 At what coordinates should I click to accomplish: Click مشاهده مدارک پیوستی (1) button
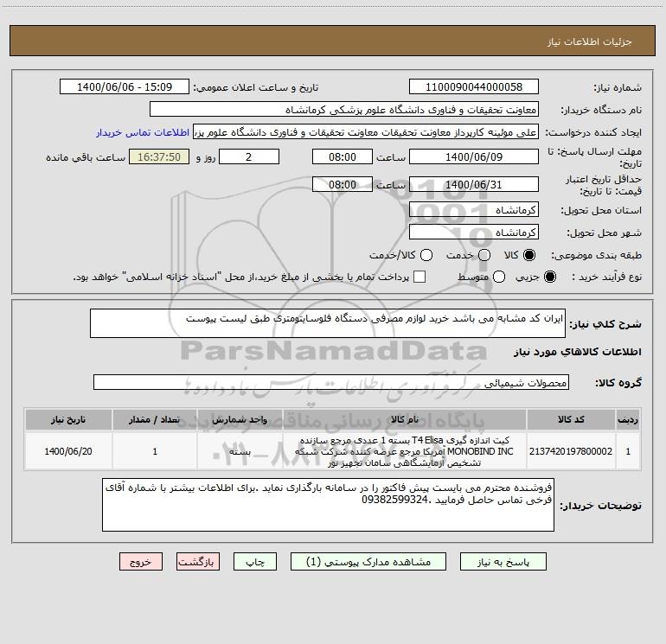[368, 562]
